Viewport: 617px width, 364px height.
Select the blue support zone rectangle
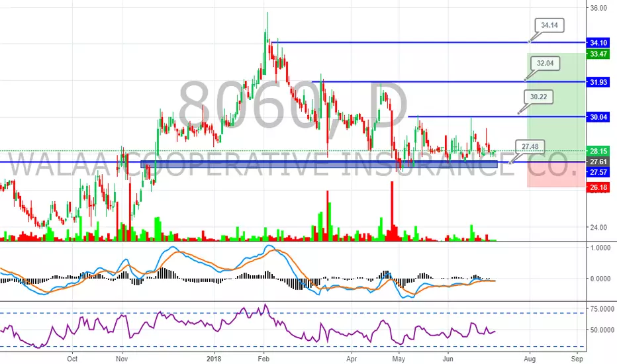point(318,164)
